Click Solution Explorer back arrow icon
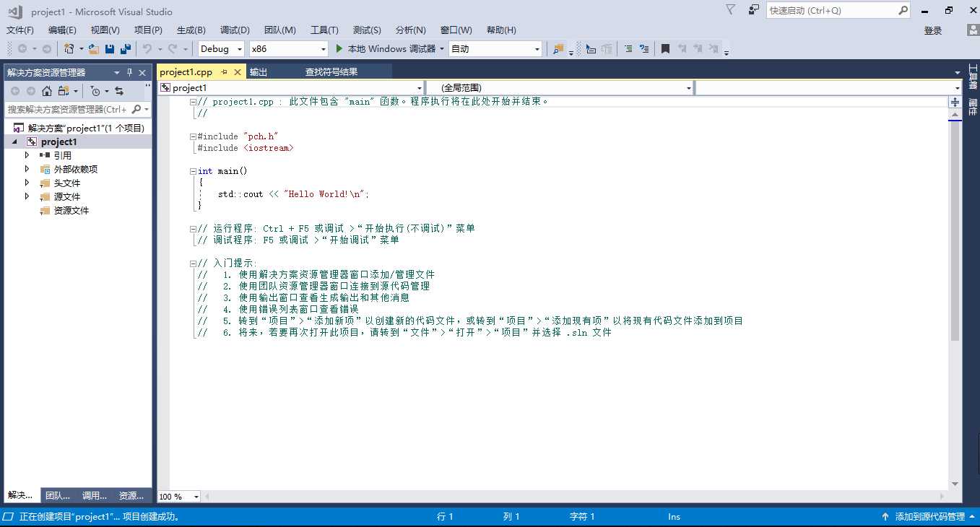Image resolution: width=980 pixels, height=527 pixels. pyautogui.click(x=14, y=91)
